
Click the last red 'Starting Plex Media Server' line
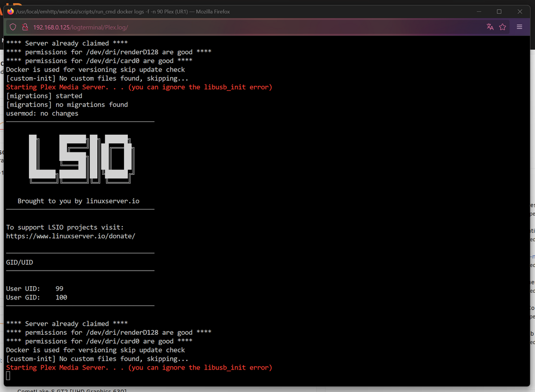[139, 367]
